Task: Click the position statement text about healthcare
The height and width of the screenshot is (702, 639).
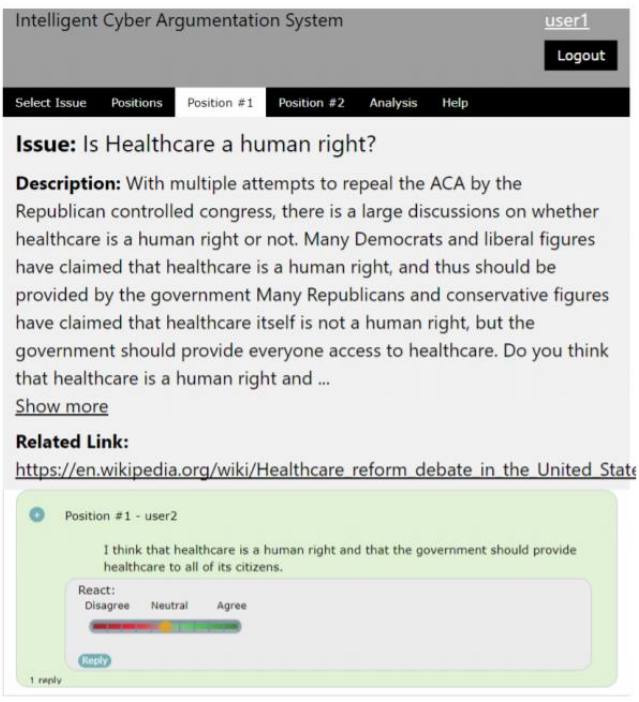Action: 340,558
